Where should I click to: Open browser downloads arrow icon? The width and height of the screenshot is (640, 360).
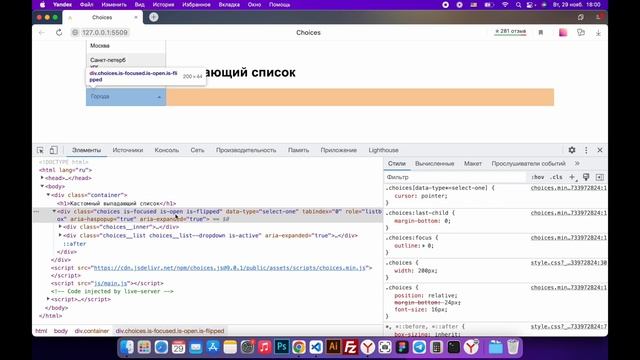(x=598, y=33)
